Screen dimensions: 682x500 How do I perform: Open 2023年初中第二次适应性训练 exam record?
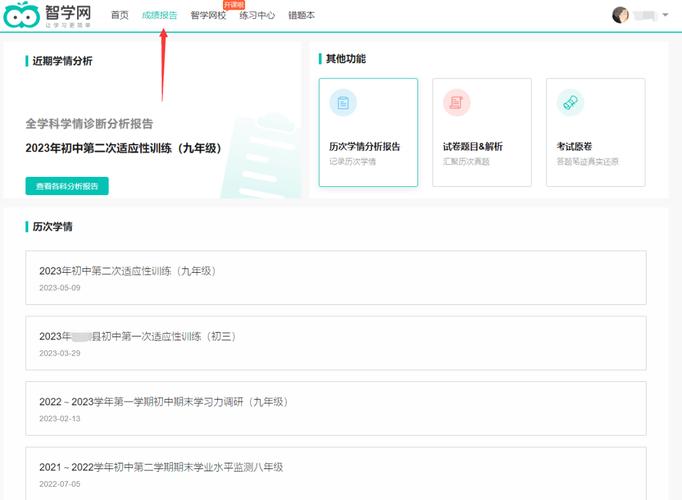pyautogui.click(x=335, y=278)
